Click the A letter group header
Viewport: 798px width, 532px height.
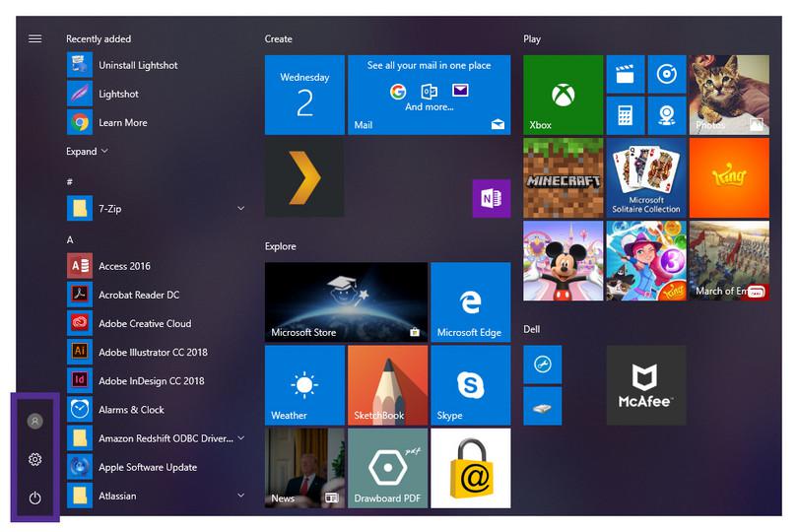(x=70, y=239)
